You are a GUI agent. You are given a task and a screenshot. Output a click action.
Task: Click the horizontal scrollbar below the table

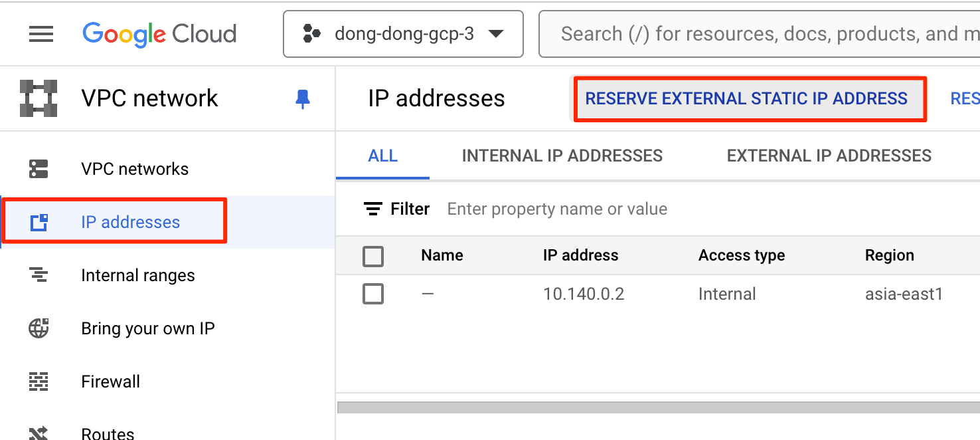657,407
